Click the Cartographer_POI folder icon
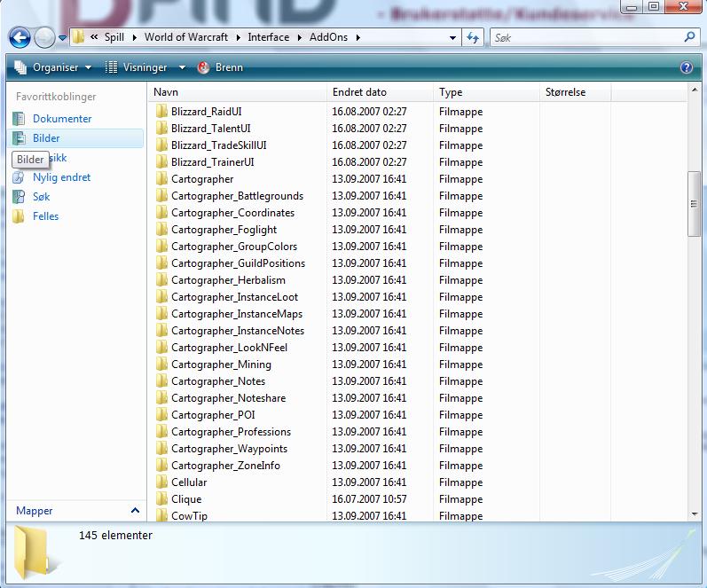Screen dimensions: 707x588 tap(161, 415)
